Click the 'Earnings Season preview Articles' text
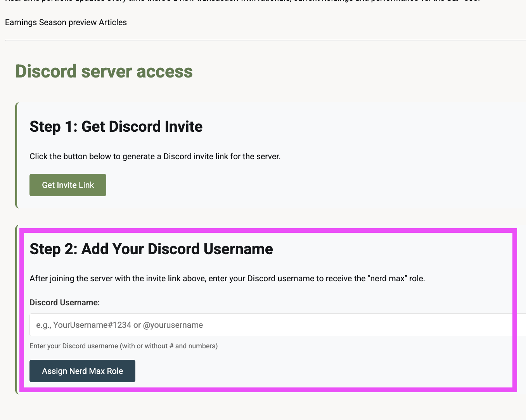 click(x=66, y=22)
